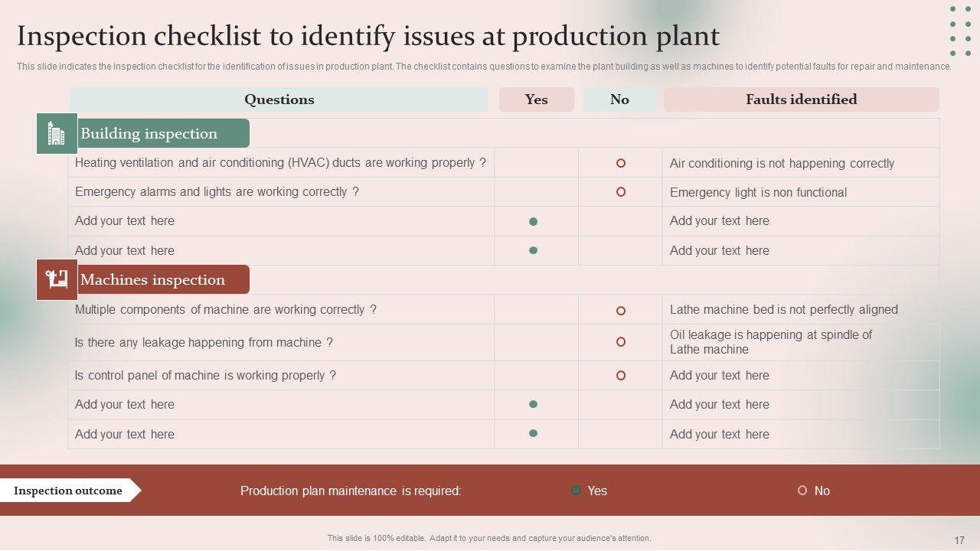Image resolution: width=980 pixels, height=551 pixels.
Task: Select No radio for maintenance required outcome
Action: [x=802, y=491]
